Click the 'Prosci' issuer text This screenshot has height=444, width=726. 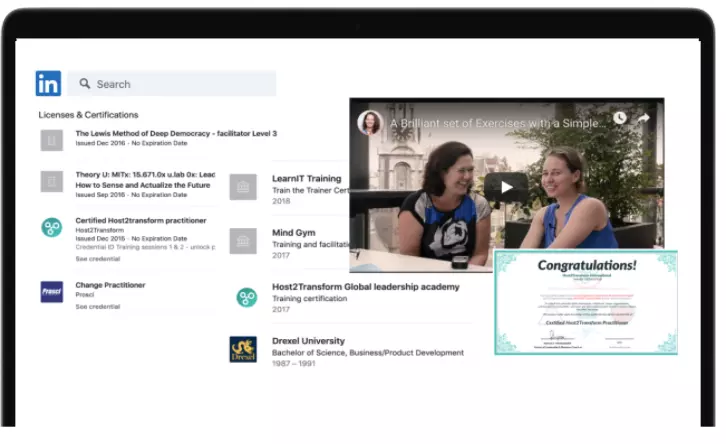click(85, 294)
